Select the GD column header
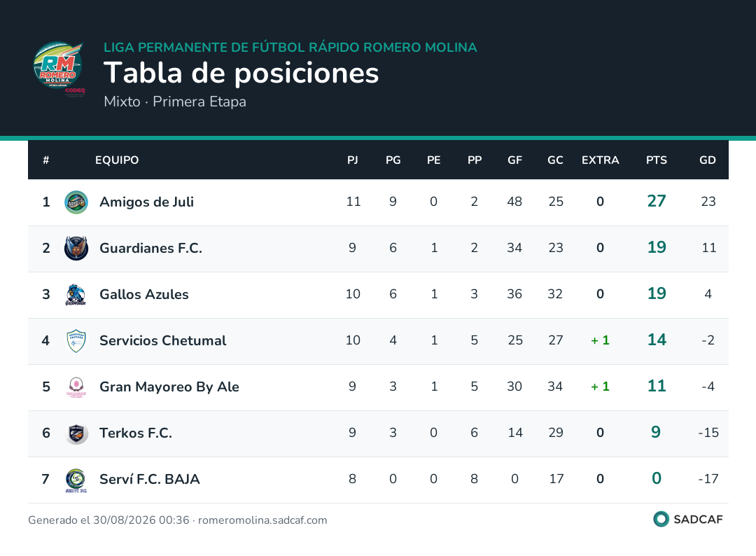756x556 pixels. [707, 160]
